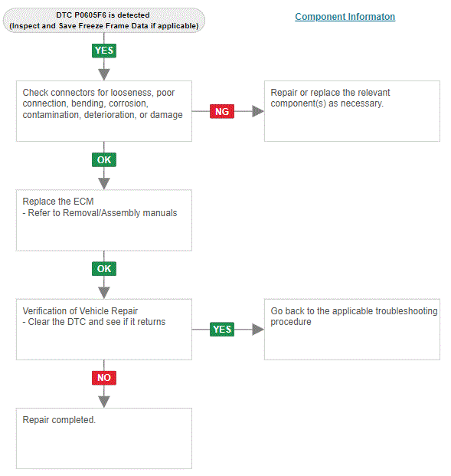This screenshot has width=451, height=476.
Task: Click the down arrowhead above Check connectors box
Action: [x=104, y=74]
